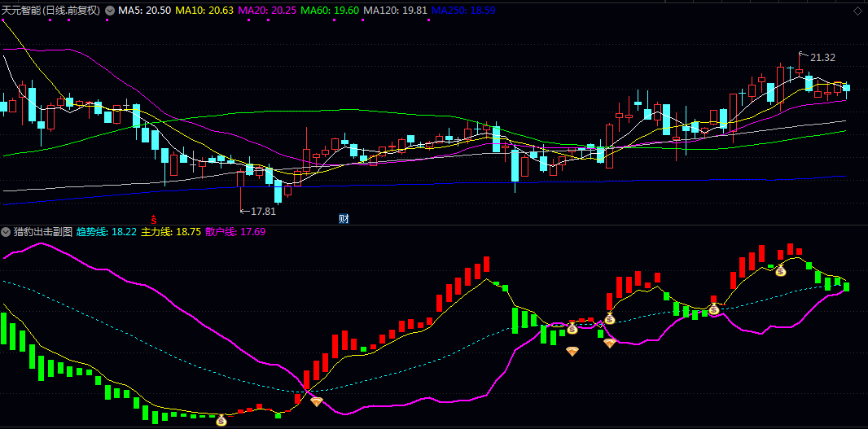Viewport: 868px width, 429px height.
Task: Click the money bag signal at indicator bottom
Action: [221, 420]
